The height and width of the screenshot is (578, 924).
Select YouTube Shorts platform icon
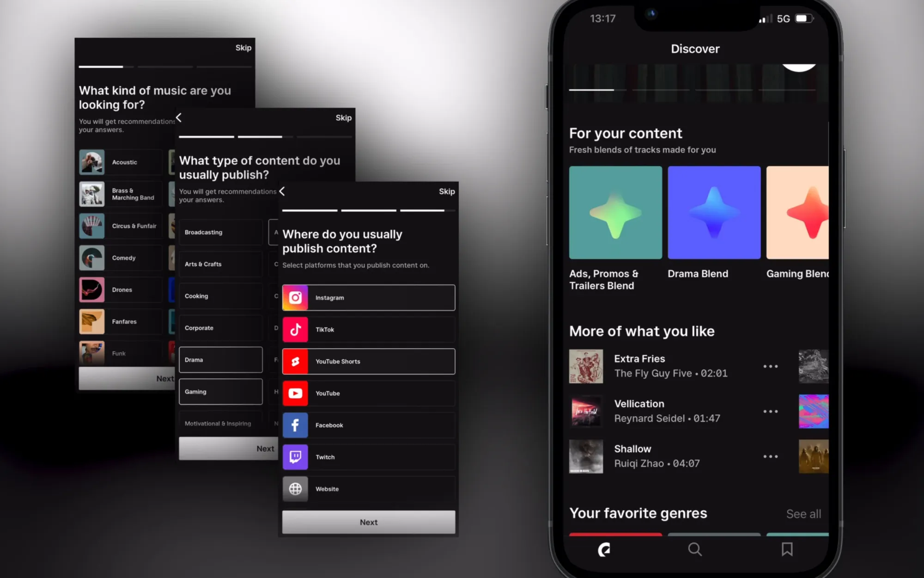tap(296, 361)
